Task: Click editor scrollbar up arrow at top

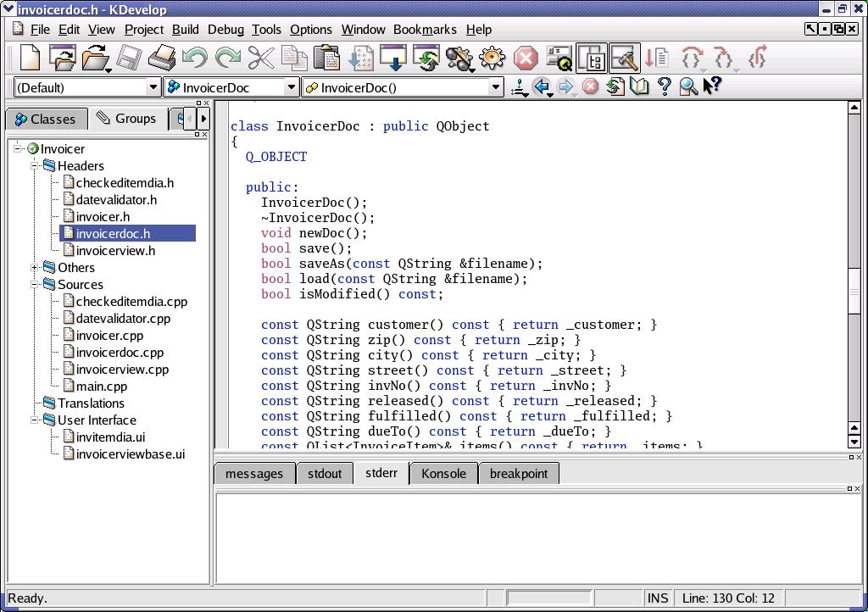Action: point(854,108)
